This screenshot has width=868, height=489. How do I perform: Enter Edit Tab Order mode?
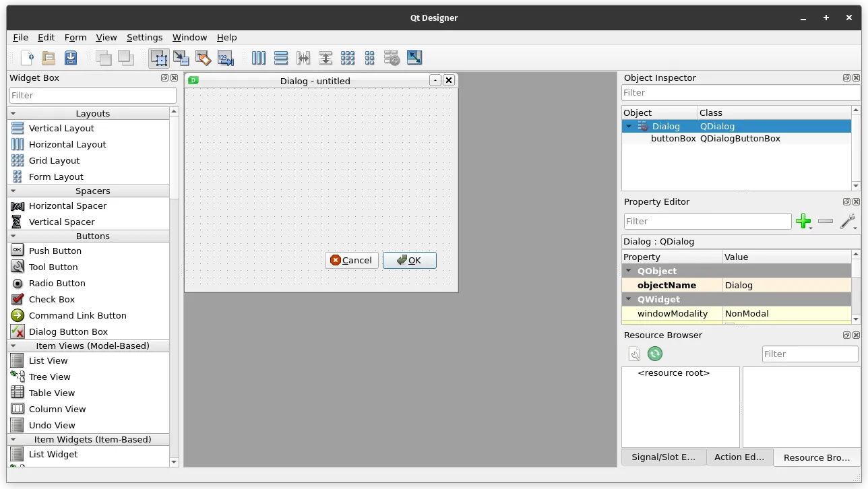(226, 58)
